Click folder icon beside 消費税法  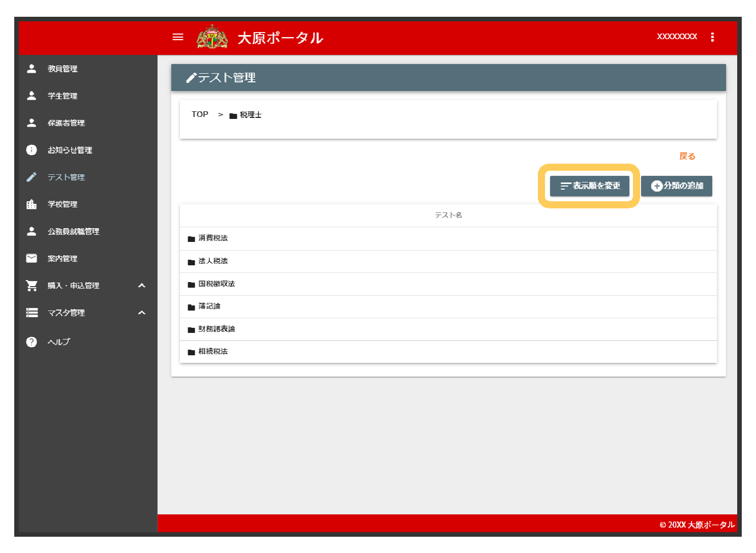[191, 239]
